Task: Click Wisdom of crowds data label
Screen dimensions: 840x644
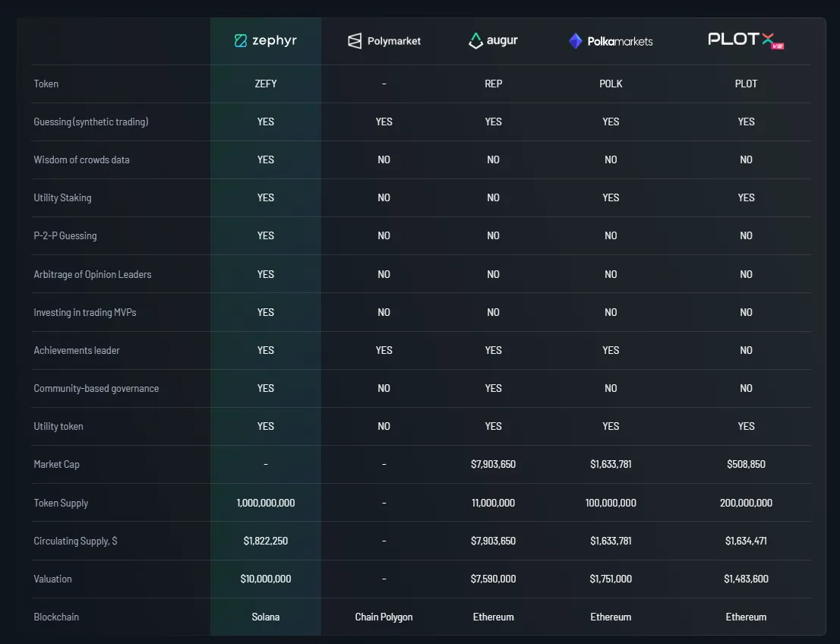Action: point(81,159)
